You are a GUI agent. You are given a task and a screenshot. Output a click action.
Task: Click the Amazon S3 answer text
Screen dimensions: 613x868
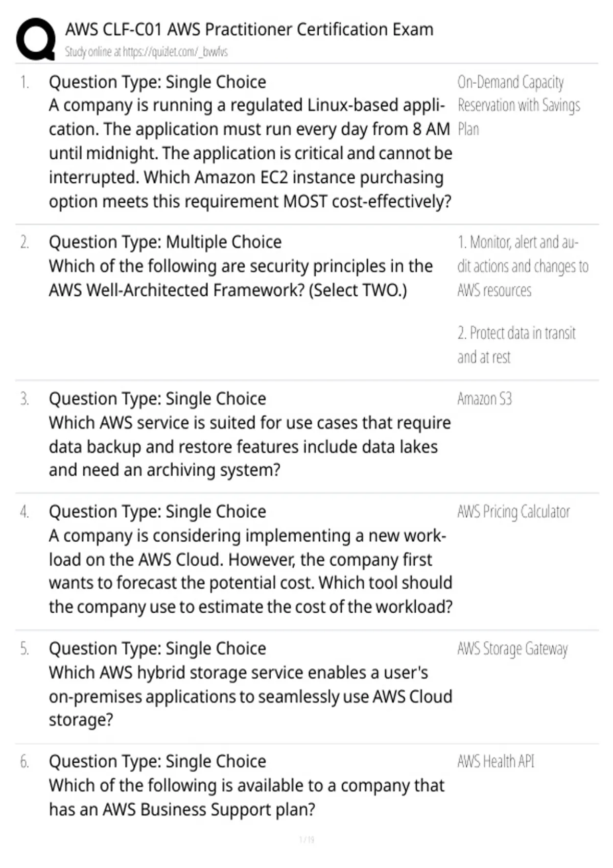(x=484, y=399)
